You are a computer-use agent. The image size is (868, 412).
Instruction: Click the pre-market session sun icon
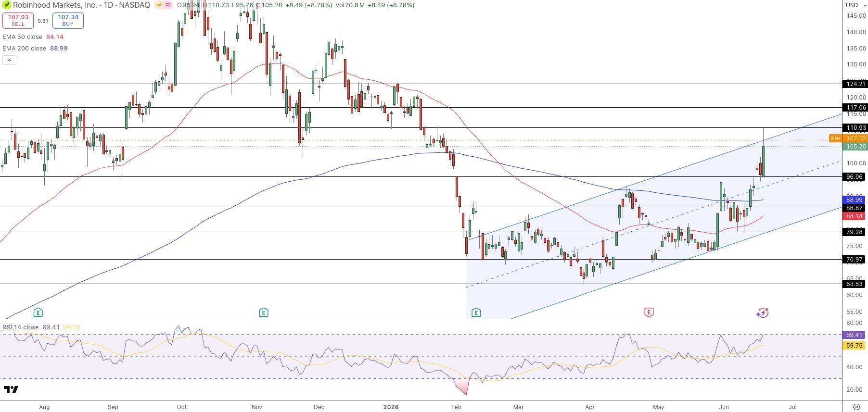click(159, 5)
